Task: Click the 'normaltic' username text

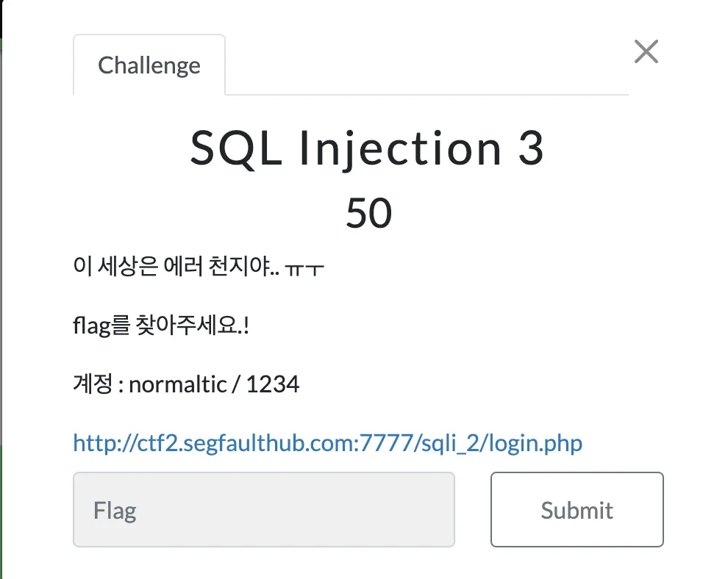Action: coord(178,384)
